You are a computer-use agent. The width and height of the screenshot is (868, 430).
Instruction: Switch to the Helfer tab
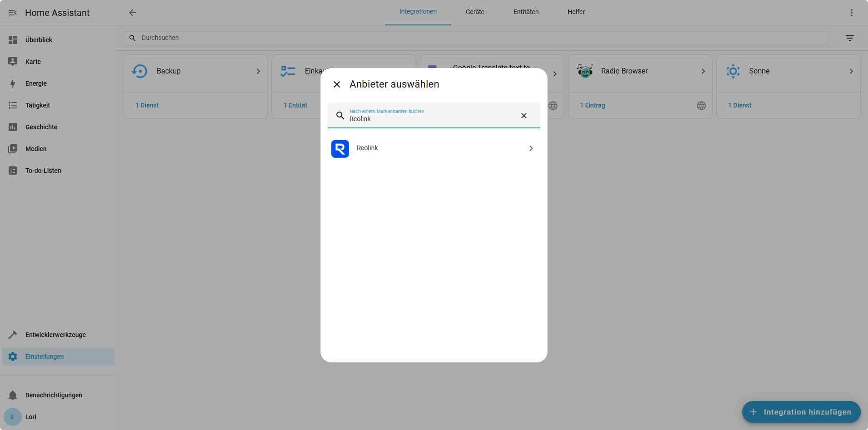coord(576,12)
